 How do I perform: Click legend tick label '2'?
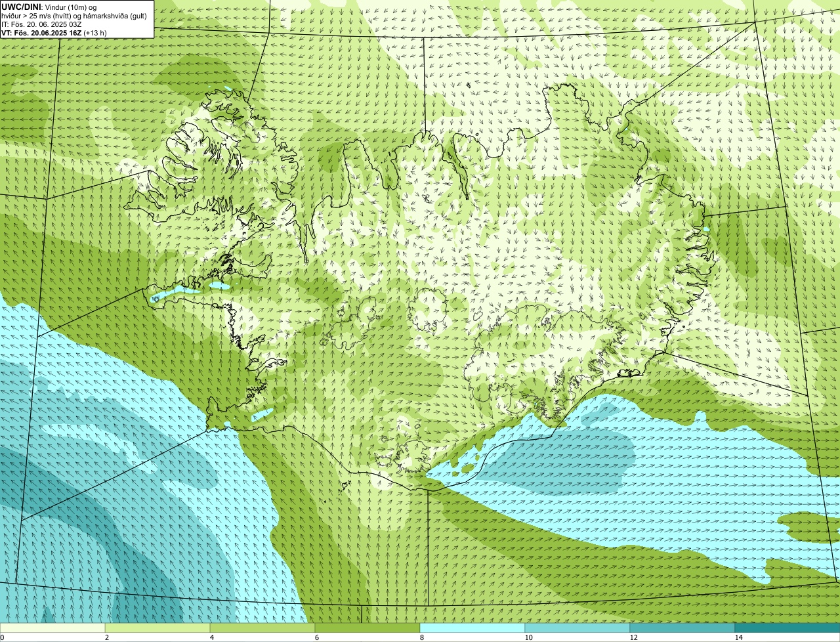coord(106,637)
